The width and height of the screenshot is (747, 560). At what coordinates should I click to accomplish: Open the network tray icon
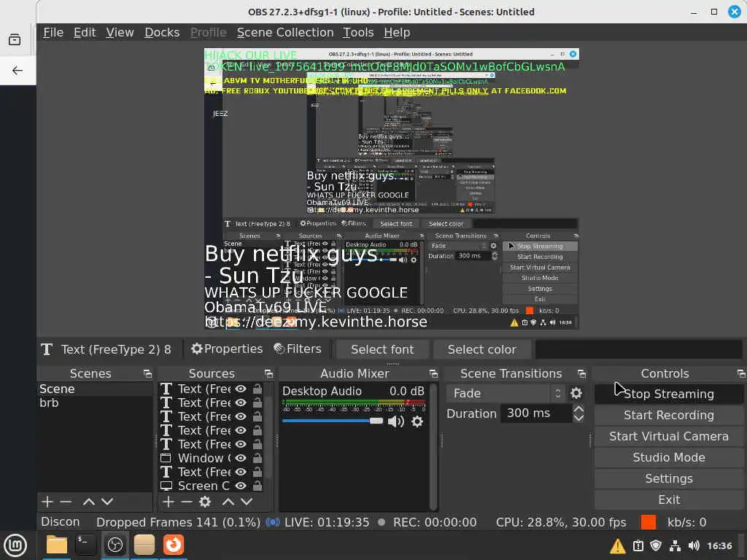675,545
